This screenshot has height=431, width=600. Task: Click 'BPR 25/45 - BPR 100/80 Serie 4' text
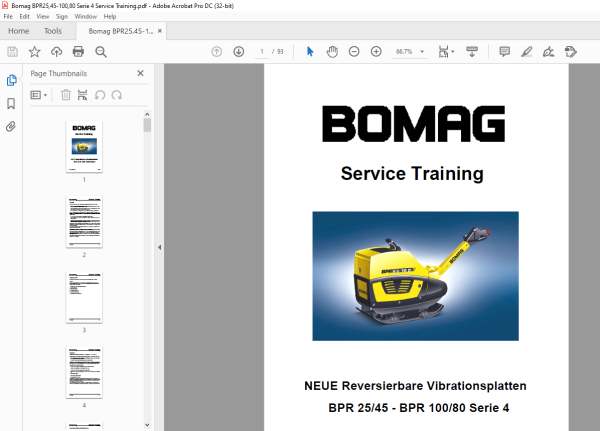pyautogui.click(x=419, y=408)
